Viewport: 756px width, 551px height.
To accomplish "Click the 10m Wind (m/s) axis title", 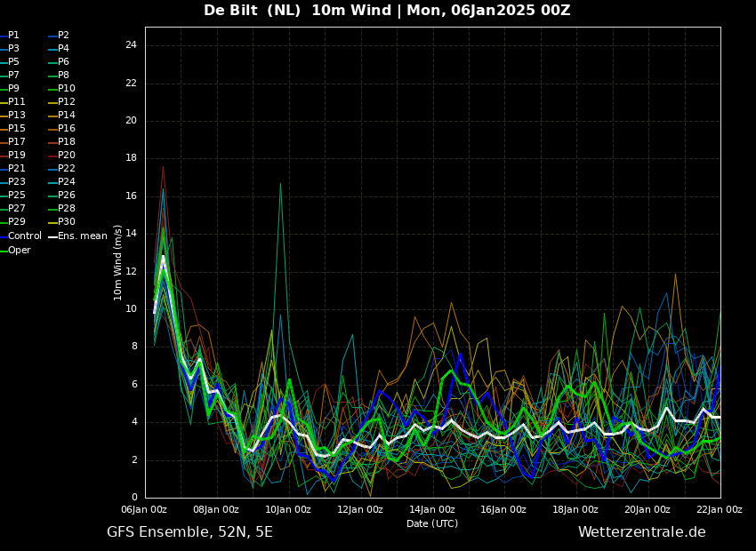I will [117, 262].
